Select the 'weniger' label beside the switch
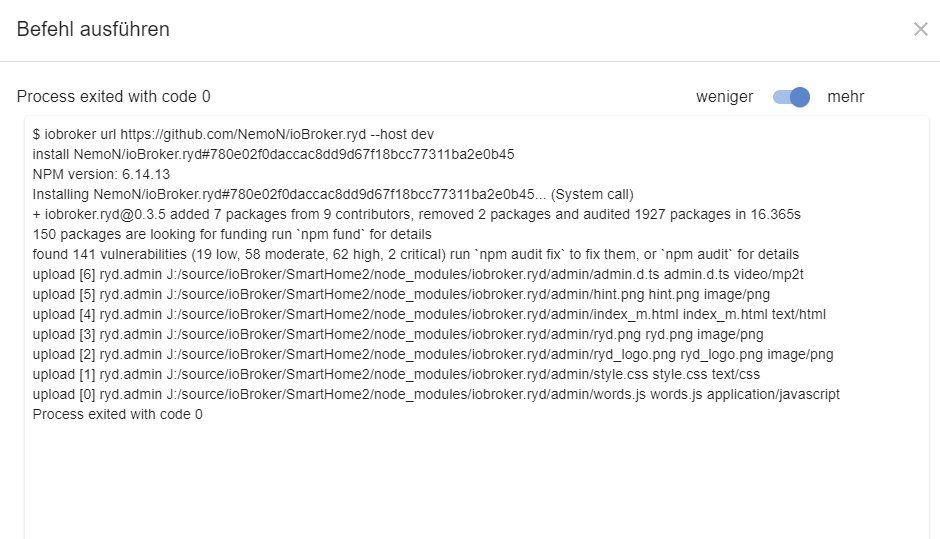The height and width of the screenshot is (539, 940). (724, 97)
